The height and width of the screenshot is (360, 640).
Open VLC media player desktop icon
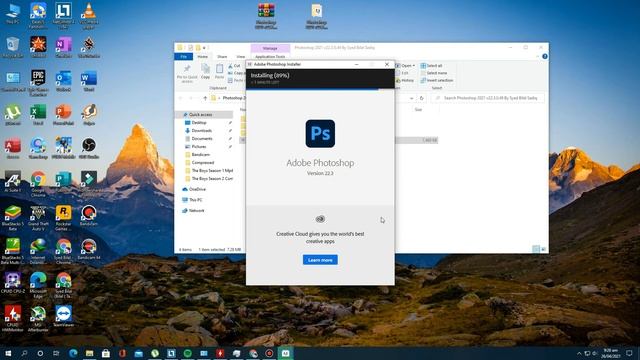(89, 16)
